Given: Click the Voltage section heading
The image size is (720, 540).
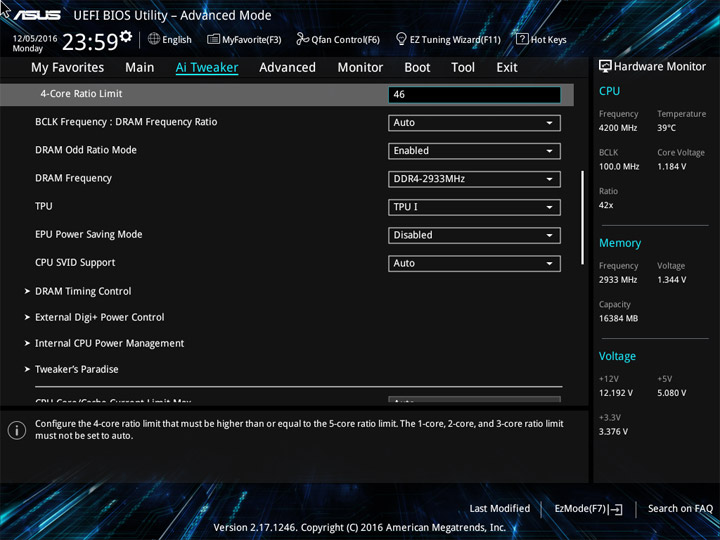Looking at the screenshot, I should click(618, 356).
